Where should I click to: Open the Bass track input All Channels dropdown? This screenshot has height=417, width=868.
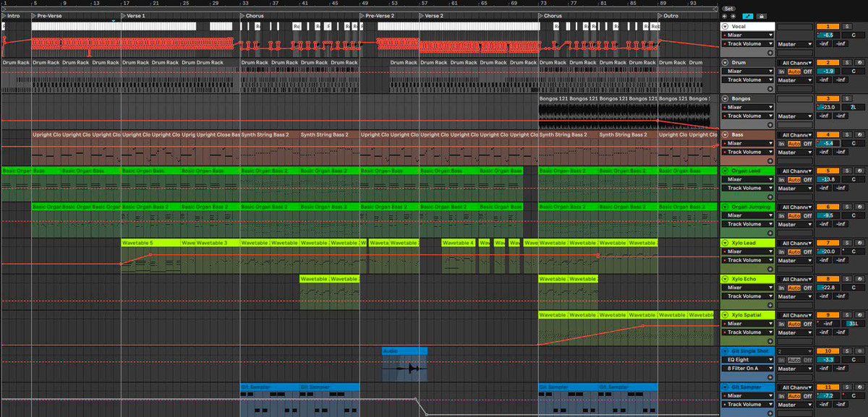pos(795,135)
